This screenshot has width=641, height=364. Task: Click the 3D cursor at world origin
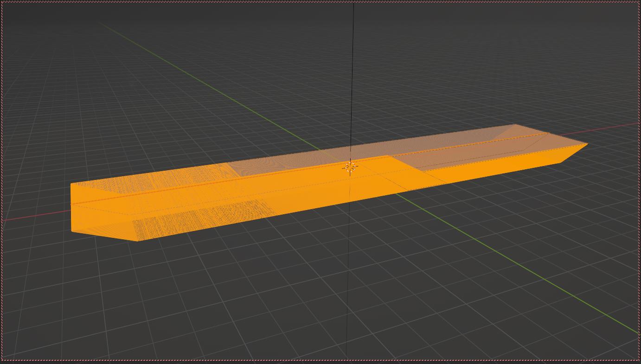click(x=351, y=168)
